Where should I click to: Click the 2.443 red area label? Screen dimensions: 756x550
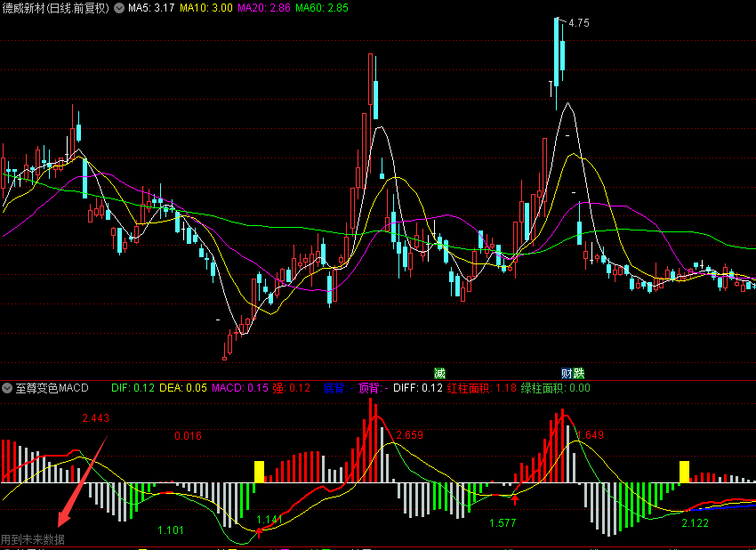pyautogui.click(x=96, y=418)
